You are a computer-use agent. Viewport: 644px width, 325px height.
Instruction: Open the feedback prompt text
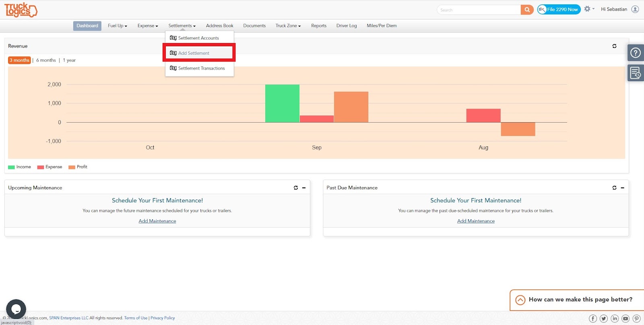pos(580,300)
